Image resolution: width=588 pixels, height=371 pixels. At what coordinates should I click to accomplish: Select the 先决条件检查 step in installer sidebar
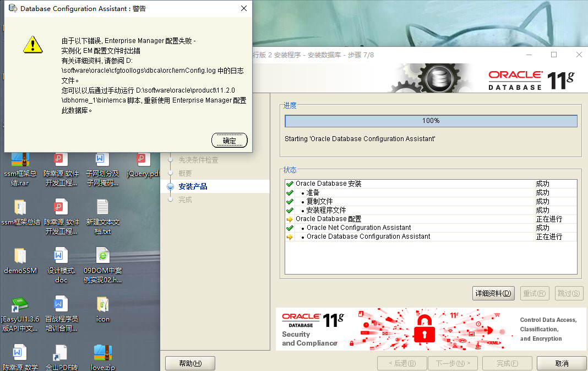click(x=198, y=160)
